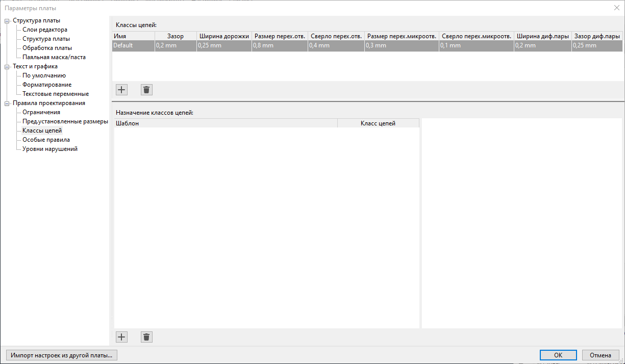
Task: Close the Параметры платы dialog
Action: tap(616, 8)
